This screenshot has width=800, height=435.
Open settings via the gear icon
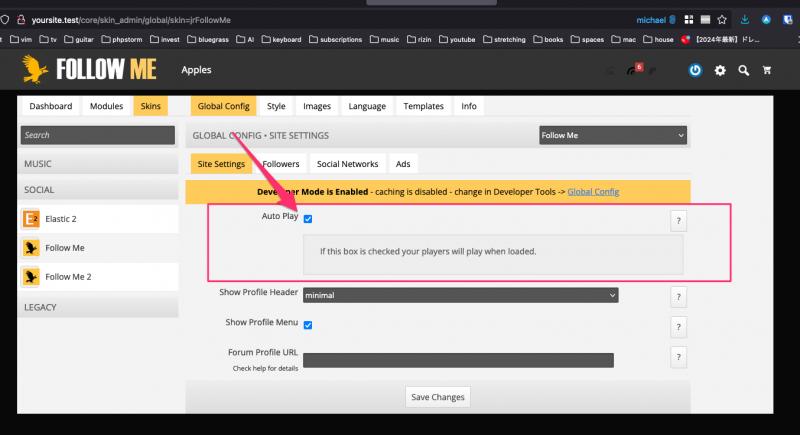[720, 70]
